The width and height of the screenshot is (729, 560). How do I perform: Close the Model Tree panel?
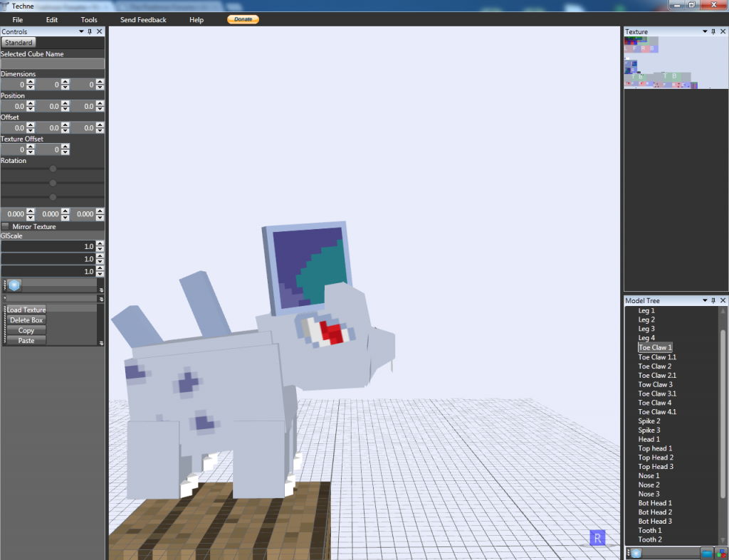(723, 301)
